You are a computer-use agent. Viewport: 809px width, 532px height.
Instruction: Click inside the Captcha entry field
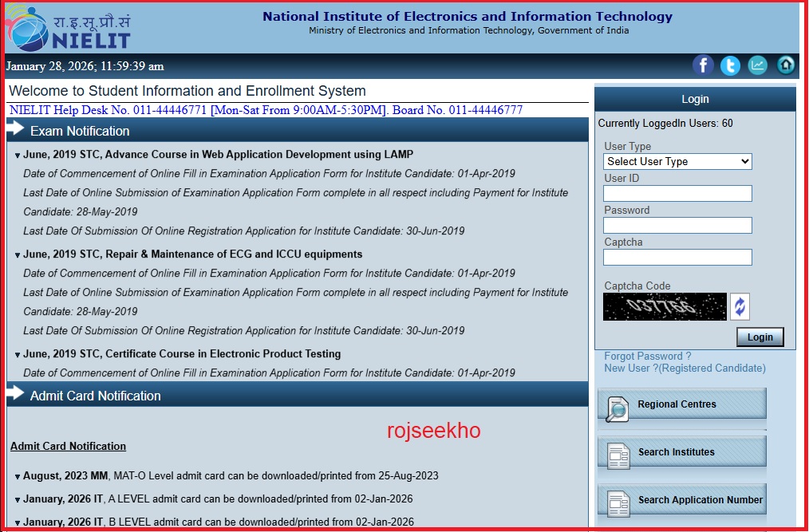(677, 257)
